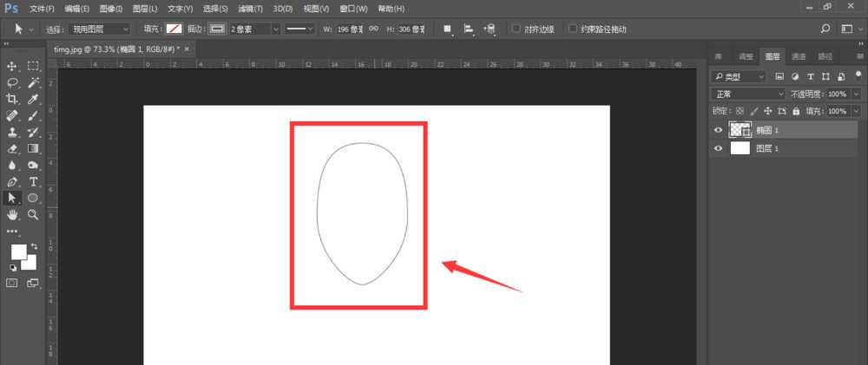Click the foreground color swatch
Viewport: 868px width, 365px height.
pyautogui.click(x=18, y=252)
